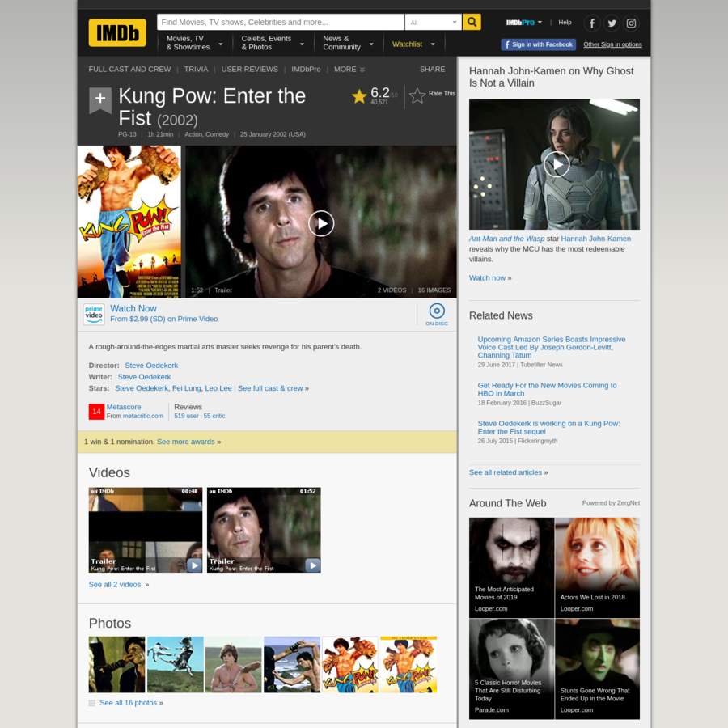The image size is (728, 728).
Task: Open the last poster photo thumbnail
Action: pos(408,664)
